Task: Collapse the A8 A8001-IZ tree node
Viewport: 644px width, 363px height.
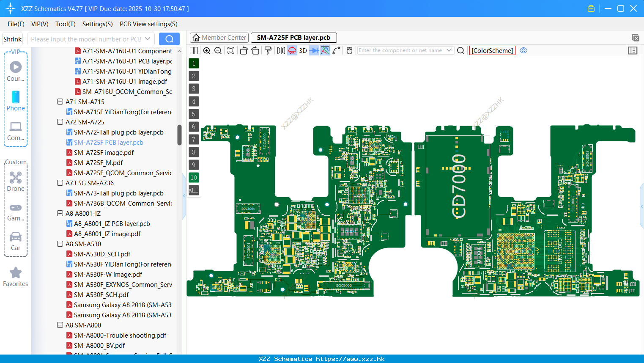Action: pos(60,213)
